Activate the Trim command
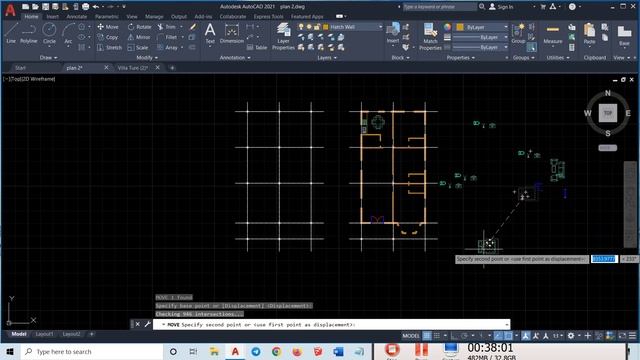Viewport: 640px width, 360px height. pos(167,27)
